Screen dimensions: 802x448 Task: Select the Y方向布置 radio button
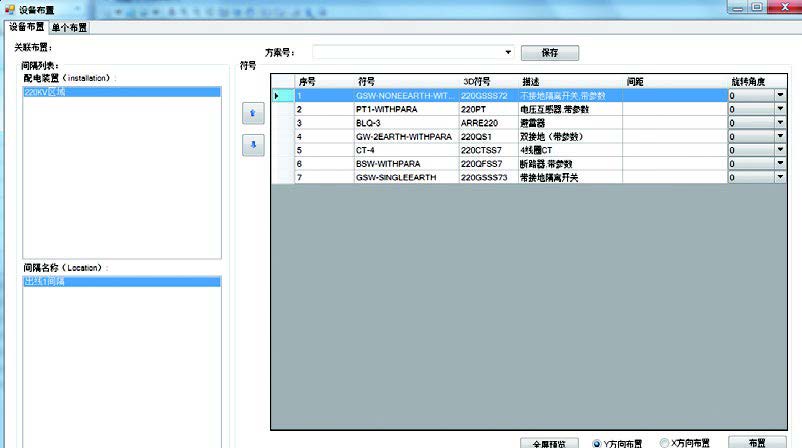coord(598,442)
